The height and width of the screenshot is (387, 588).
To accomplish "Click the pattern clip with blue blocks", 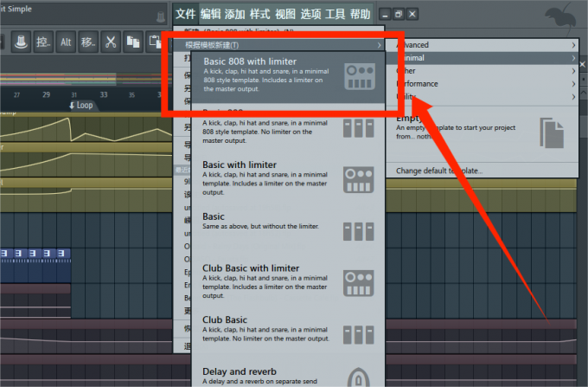I will tap(35, 265).
